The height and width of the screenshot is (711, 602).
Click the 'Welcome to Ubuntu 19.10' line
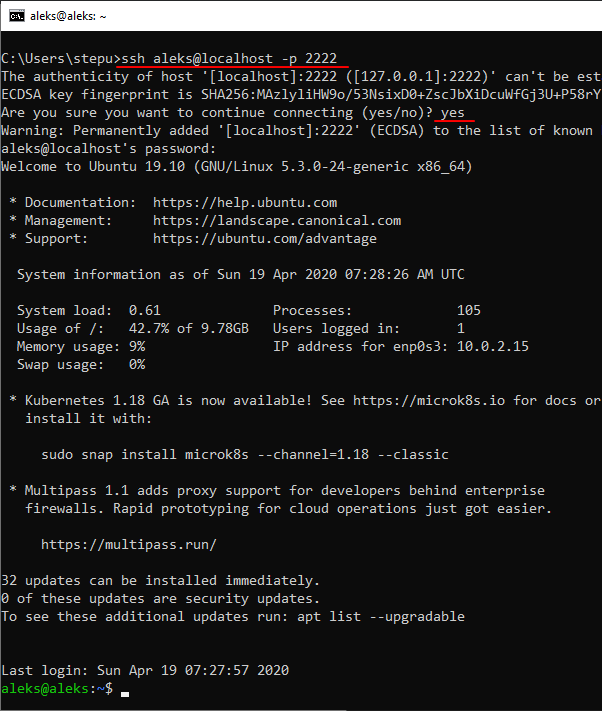point(237,166)
